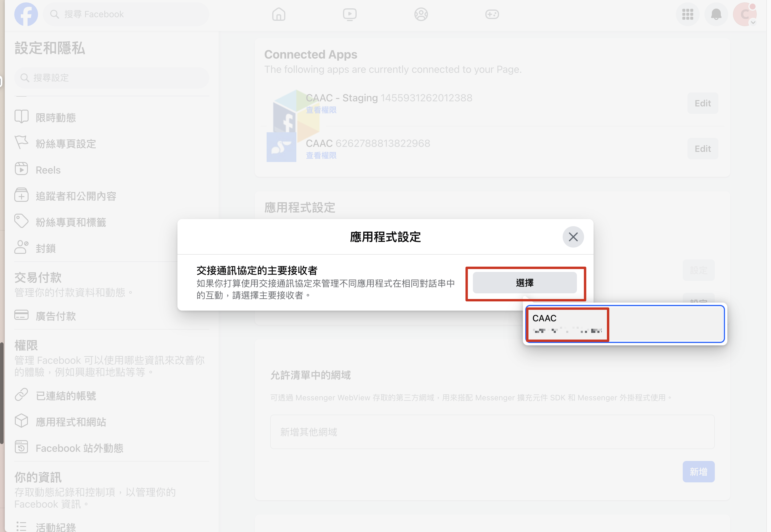Focus the 搜尋 Facebook search field
This screenshot has width=771, height=532.
[x=126, y=14]
